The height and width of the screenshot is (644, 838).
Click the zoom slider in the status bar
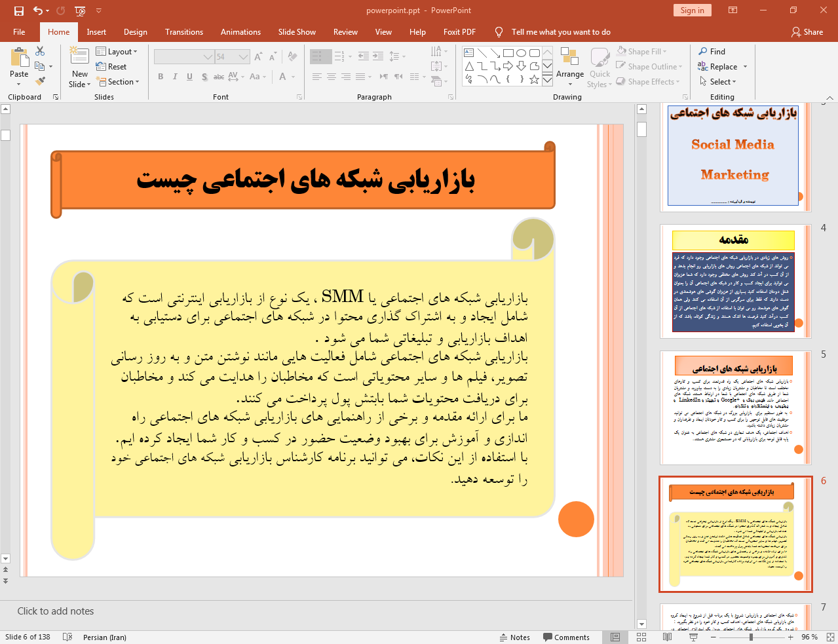tap(752, 637)
